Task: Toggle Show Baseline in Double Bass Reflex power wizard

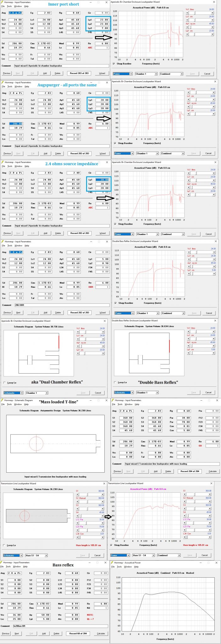Action: (115, 303)
